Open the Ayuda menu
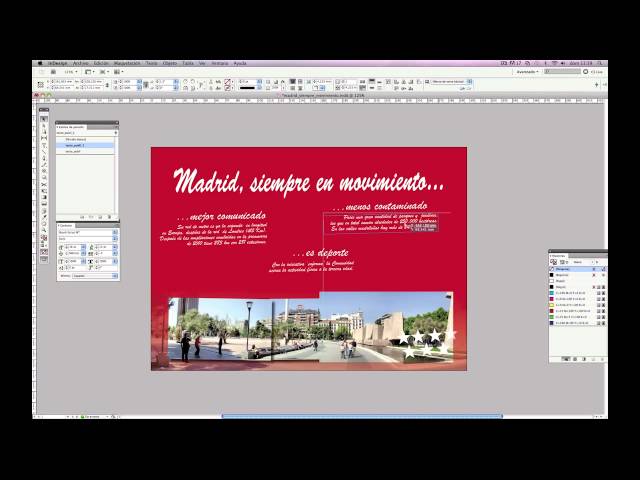Image resolution: width=640 pixels, height=480 pixels. tap(240, 63)
